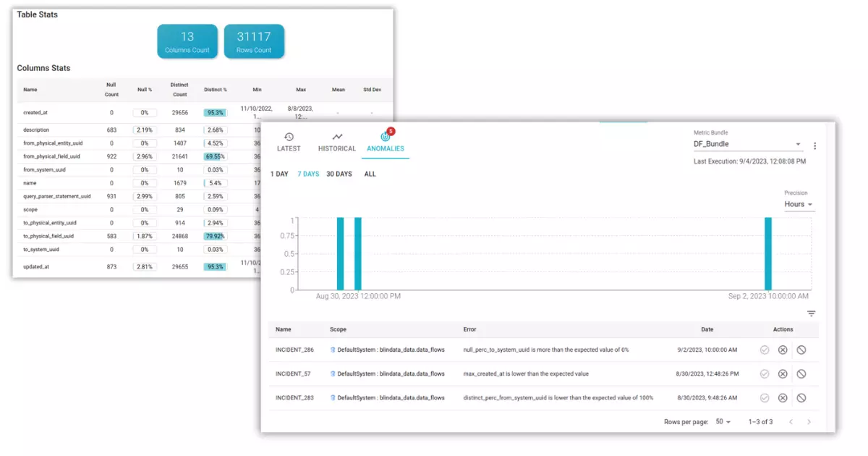Click the 9/2/2023, 10:00:00 AM date cell

707,350
